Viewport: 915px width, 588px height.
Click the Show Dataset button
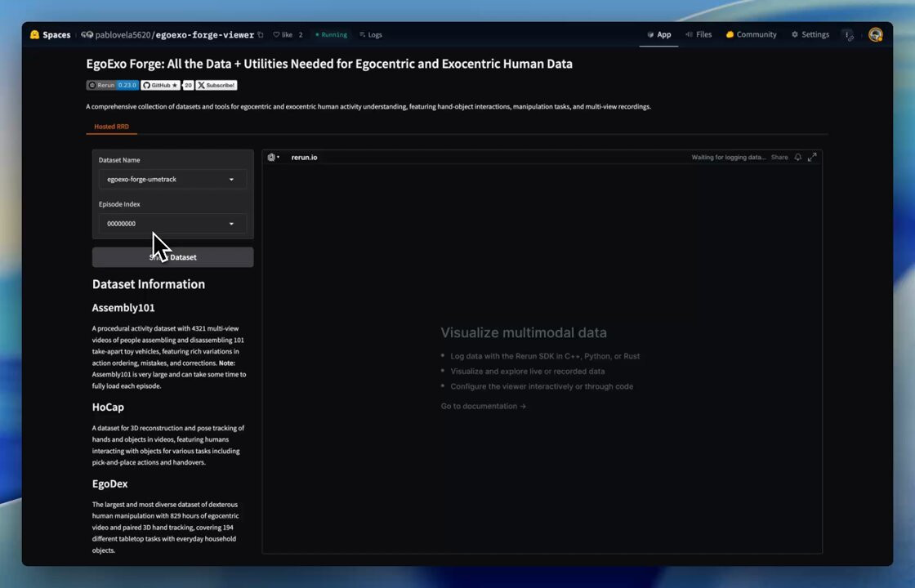pyautogui.click(x=172, y=257)
